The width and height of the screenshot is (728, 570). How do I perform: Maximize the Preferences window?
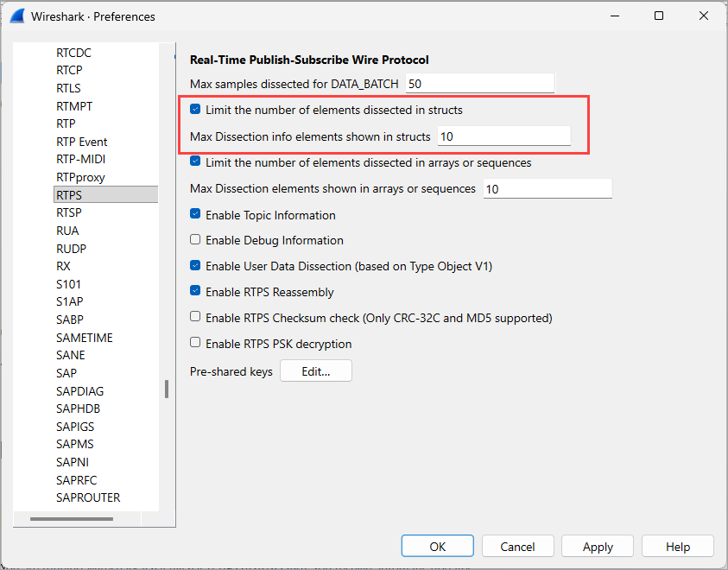point(658,16)
